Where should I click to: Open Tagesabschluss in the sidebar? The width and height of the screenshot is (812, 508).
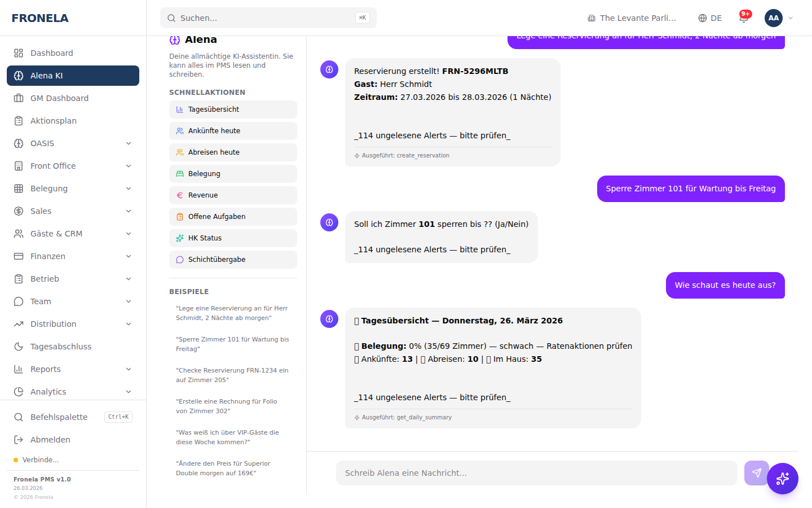60,347
